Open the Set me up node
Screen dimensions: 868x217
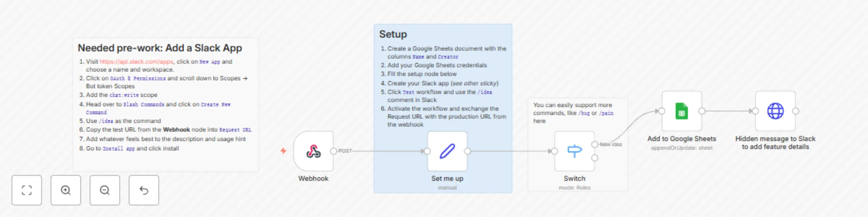(x=447, y=152)
